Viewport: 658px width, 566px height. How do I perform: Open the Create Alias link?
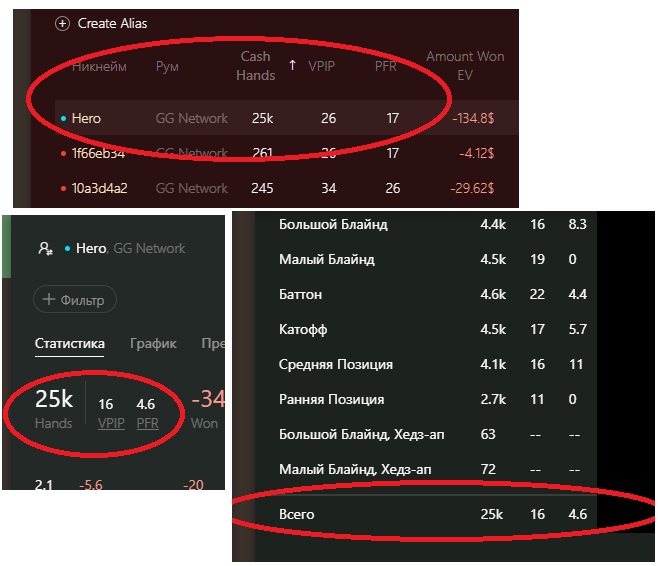tap(112, 23)
